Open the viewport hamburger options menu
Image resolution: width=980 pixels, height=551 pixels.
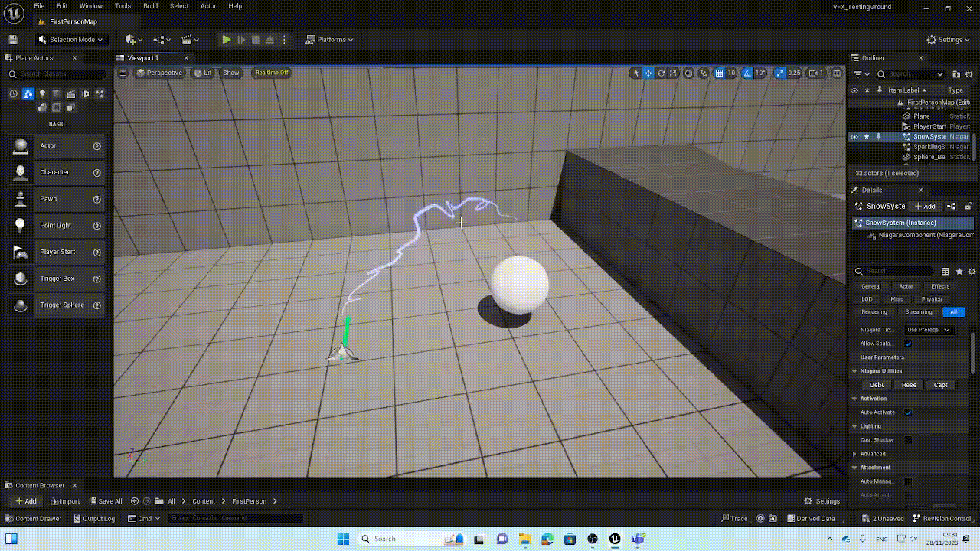122,73
